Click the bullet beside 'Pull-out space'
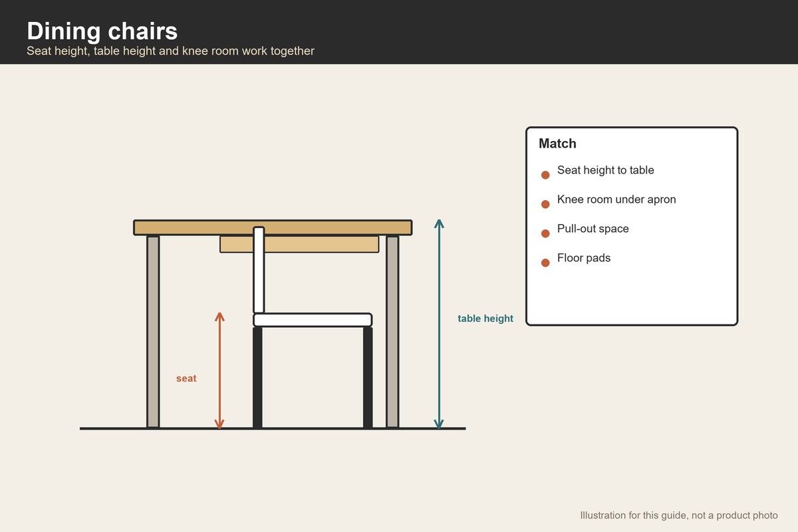 (x=545, y=233)
